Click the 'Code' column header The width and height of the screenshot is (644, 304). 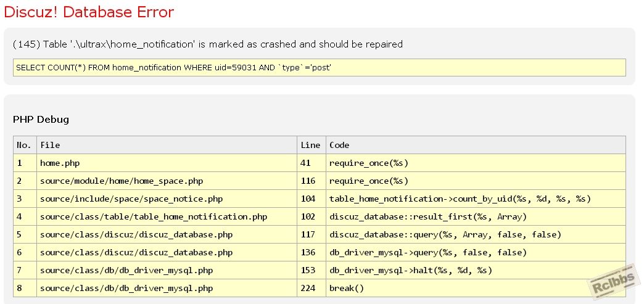476,145
